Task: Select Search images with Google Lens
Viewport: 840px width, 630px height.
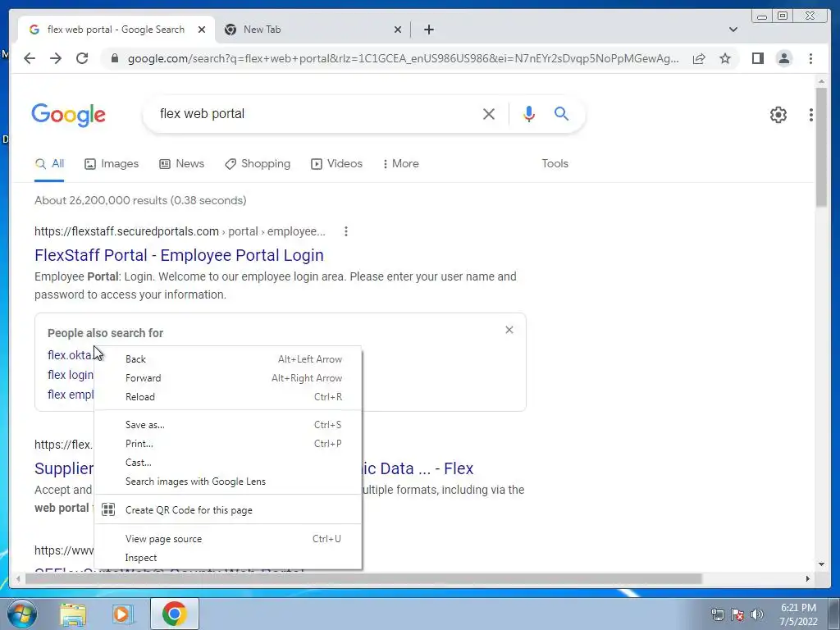Action: 228,481
